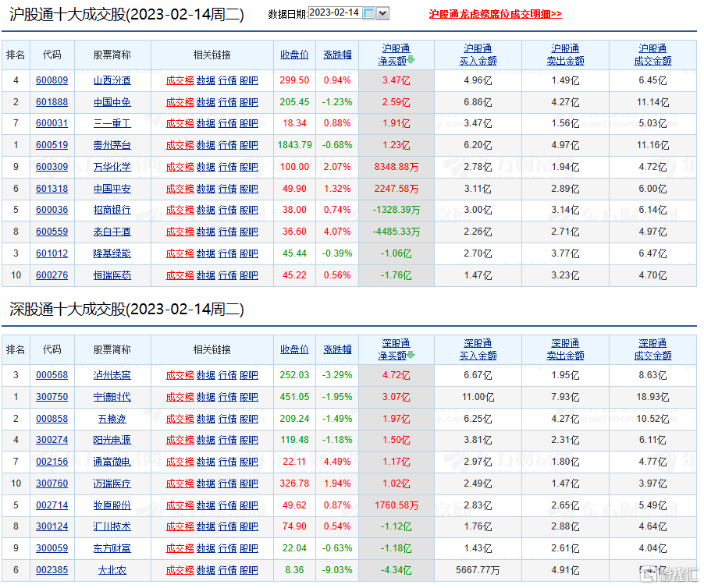Sort by 深股通买入金额 column
Viewport: 704px width, 588px height.
478,349
